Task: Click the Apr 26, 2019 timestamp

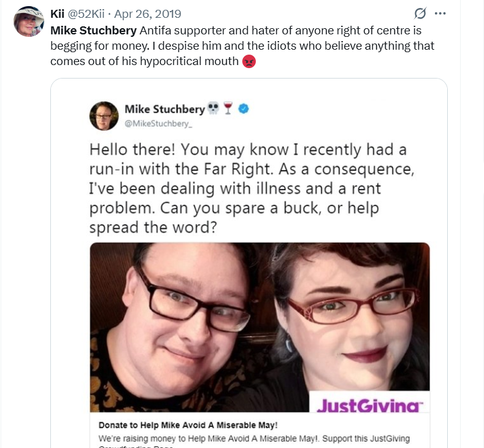Action: pyautogui.click(x=148, y=14)
